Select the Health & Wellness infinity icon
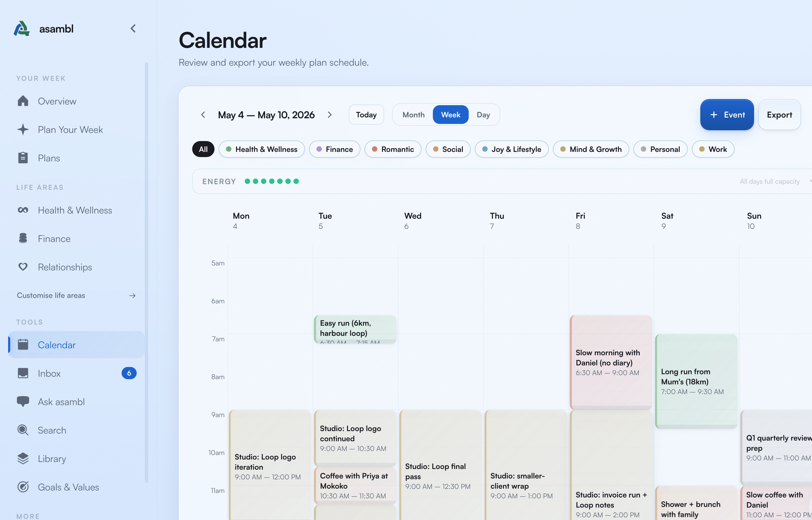812x520 pixels. (23, 210)
